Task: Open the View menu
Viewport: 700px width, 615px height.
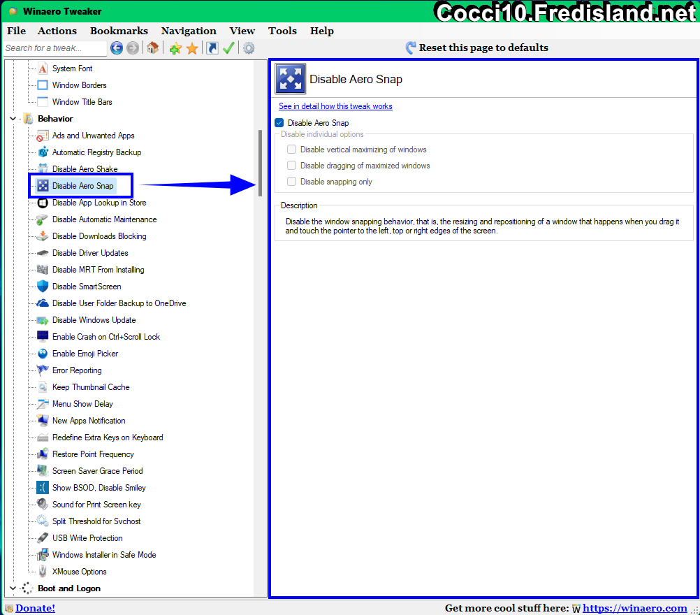Action: click(242, 31)
